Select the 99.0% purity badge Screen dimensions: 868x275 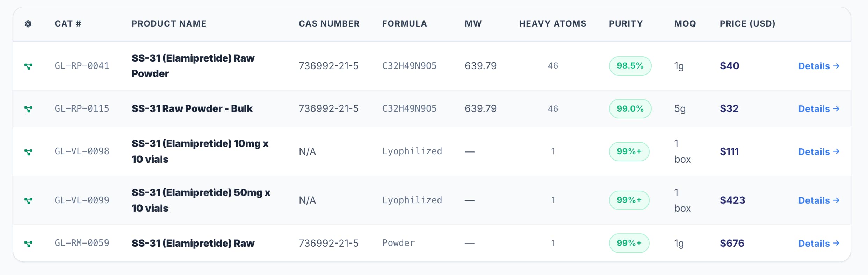(x=630, y=109)
